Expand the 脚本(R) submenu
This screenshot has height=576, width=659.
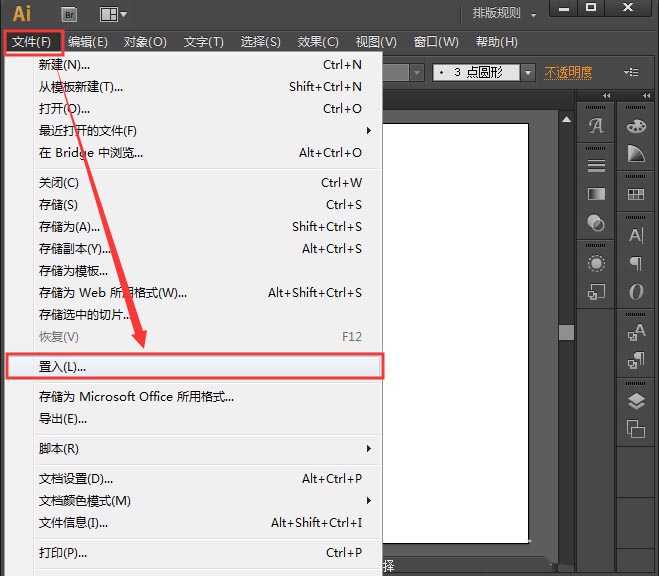194,449
